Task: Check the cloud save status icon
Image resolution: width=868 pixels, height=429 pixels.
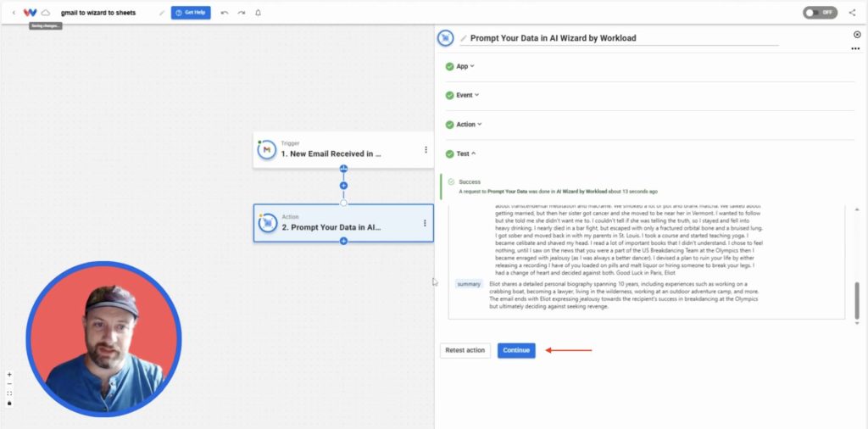Action: (46, 13)
